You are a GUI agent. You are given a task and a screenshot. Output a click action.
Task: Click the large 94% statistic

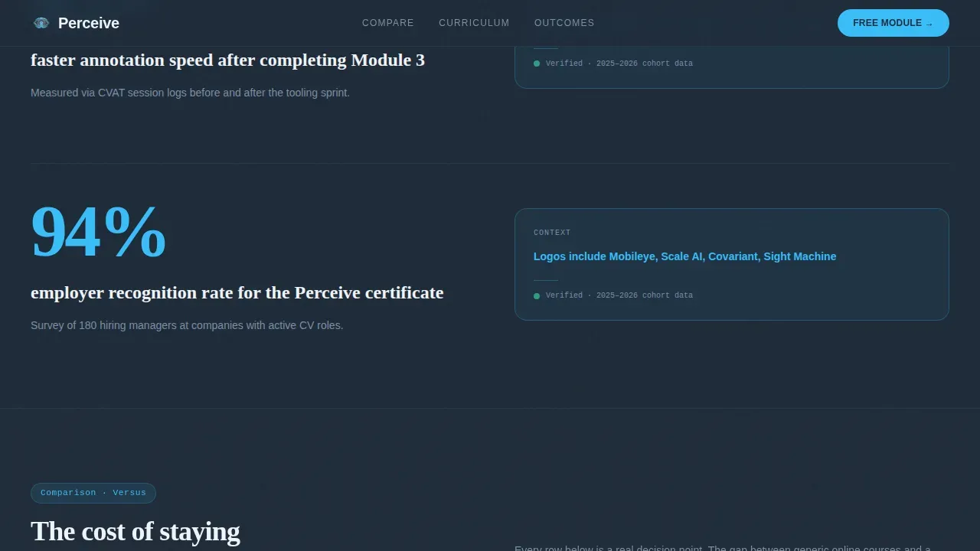pos(98,232)
